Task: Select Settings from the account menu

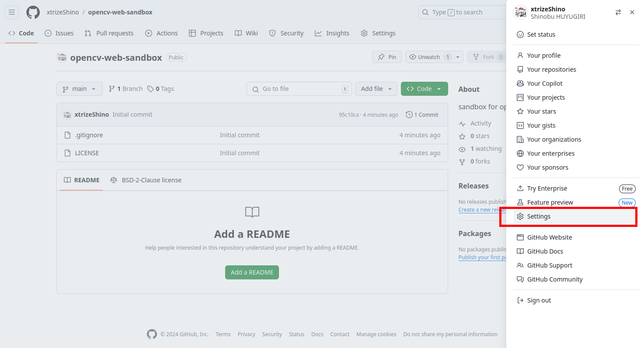Action: click(539, 216)
